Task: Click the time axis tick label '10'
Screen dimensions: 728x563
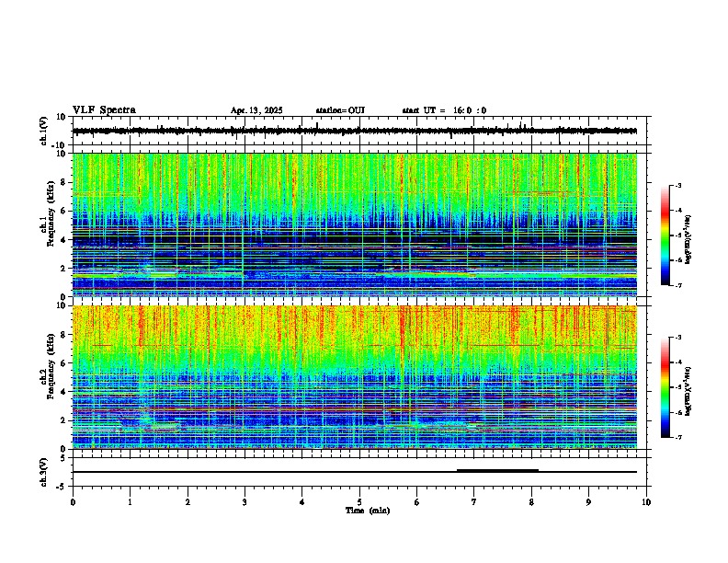Action: click(646, 502)
